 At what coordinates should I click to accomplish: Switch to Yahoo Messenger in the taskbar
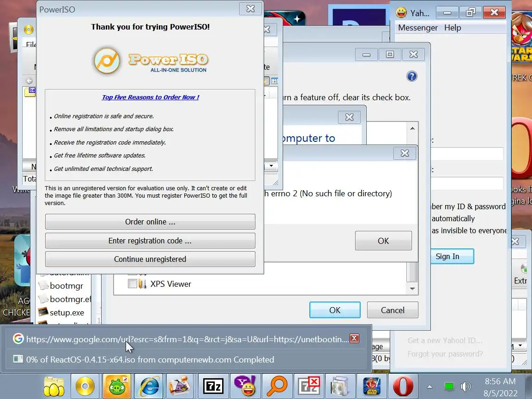click(x=245, y=386)
